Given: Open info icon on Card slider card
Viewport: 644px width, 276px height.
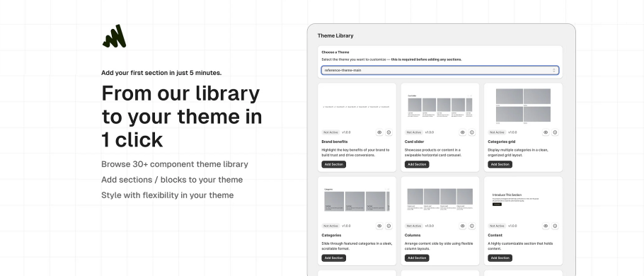Looking at the screenshot, I should (x=472, y=132).
